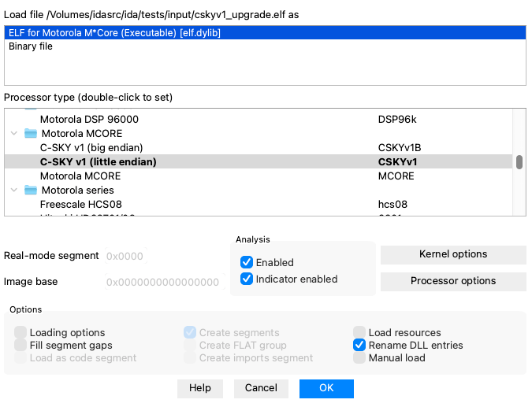Click the Motorola MCORE folder icon
Image resolution: width=532 pixels, height=407 pixels.
(x=31, y=134)
